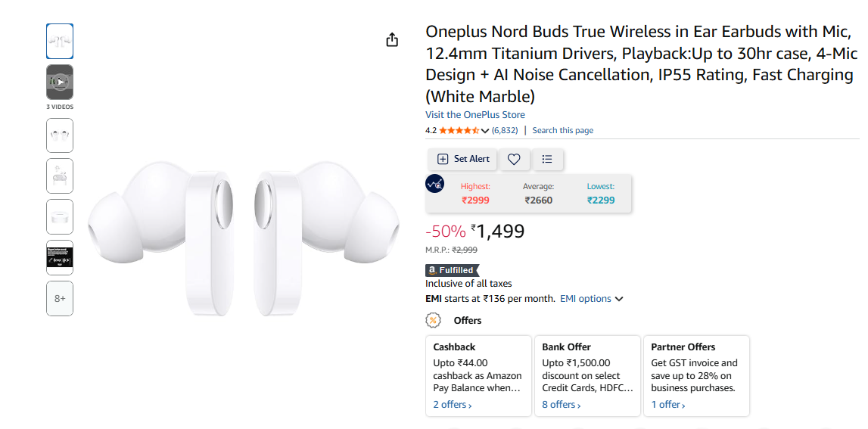Select the charging case thumbnail
Screen dimensions: 868x429
pyautogui.click(x=60, y=216)
